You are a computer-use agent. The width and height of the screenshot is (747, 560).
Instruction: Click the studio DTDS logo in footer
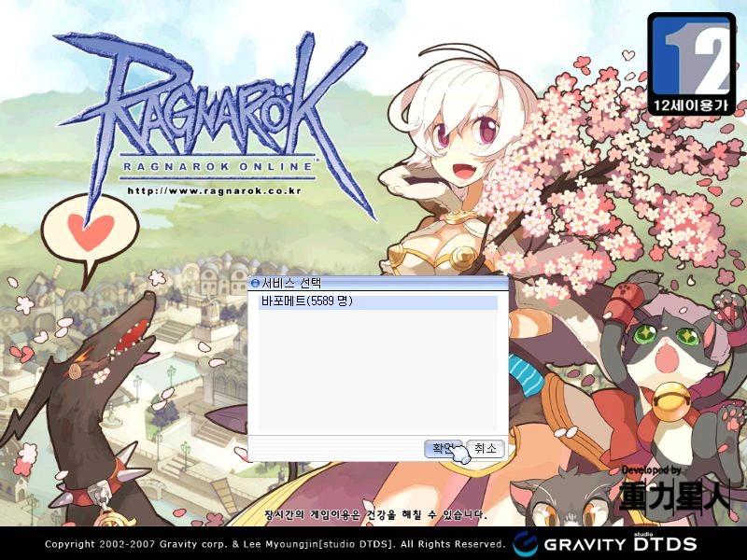pyautogui.click(x=665, y=543)
